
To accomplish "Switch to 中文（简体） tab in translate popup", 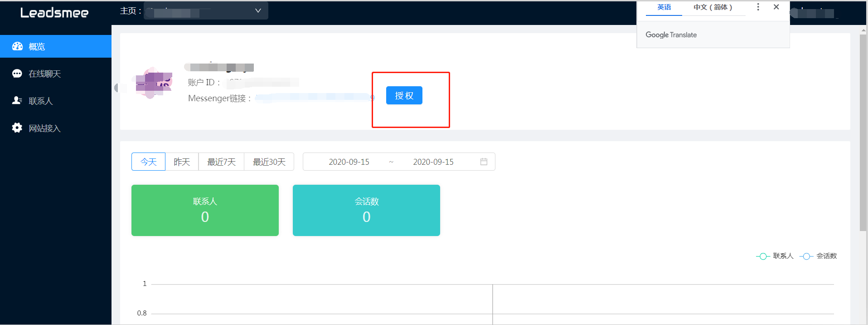I will point(713,7).
